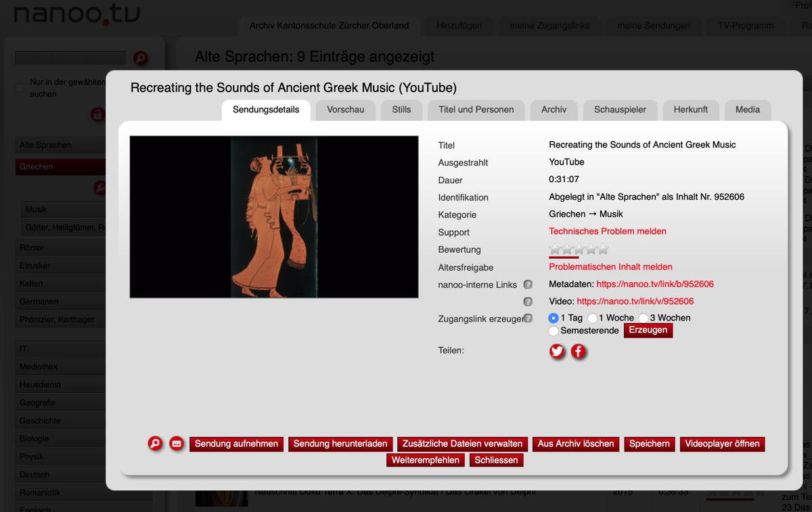The image size is (812, 512).
Task: Choose the Semesterende radio option
Action: pos(554,330)
